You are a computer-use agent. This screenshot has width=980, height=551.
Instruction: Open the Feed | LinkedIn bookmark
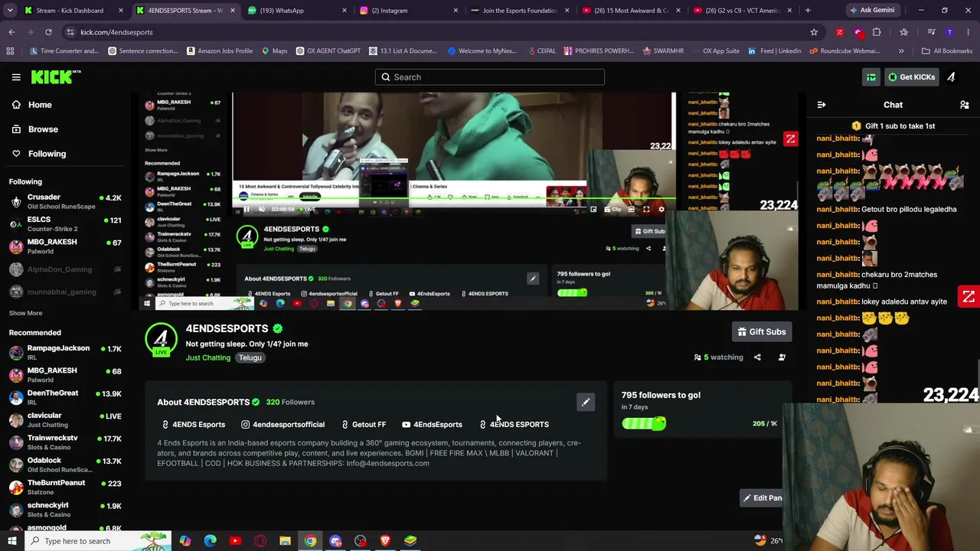click(774, 51)
